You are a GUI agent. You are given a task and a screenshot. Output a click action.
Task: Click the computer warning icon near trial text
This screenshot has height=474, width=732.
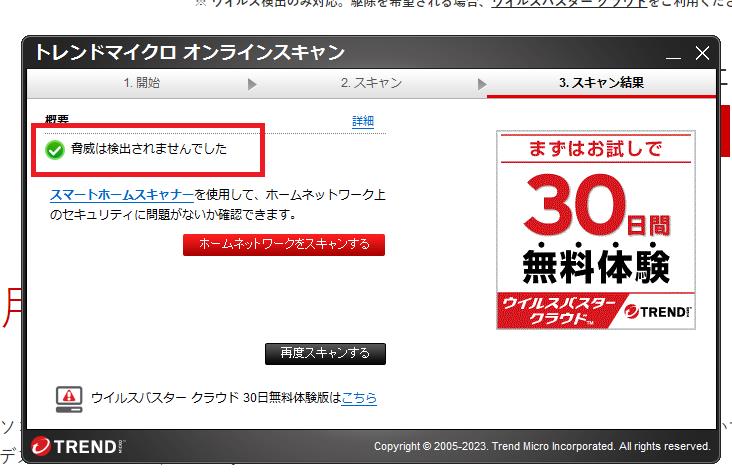[69, 399]
